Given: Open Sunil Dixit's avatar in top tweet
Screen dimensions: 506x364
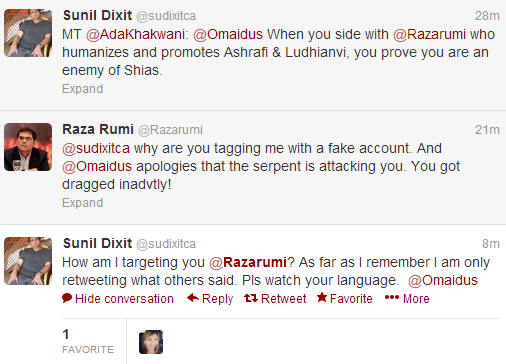Looking at the screenshot, I should click(x=28, y=33).
